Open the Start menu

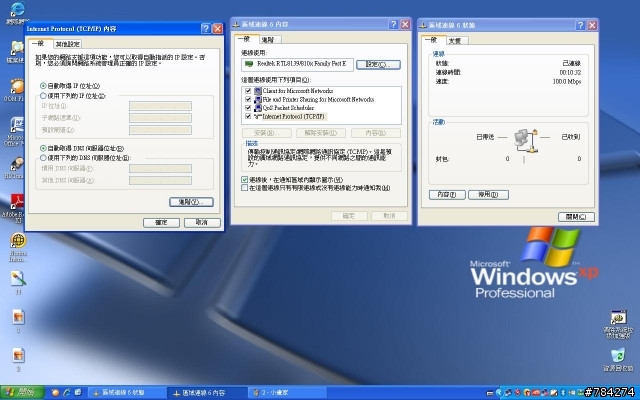click(x=22, y=393)
